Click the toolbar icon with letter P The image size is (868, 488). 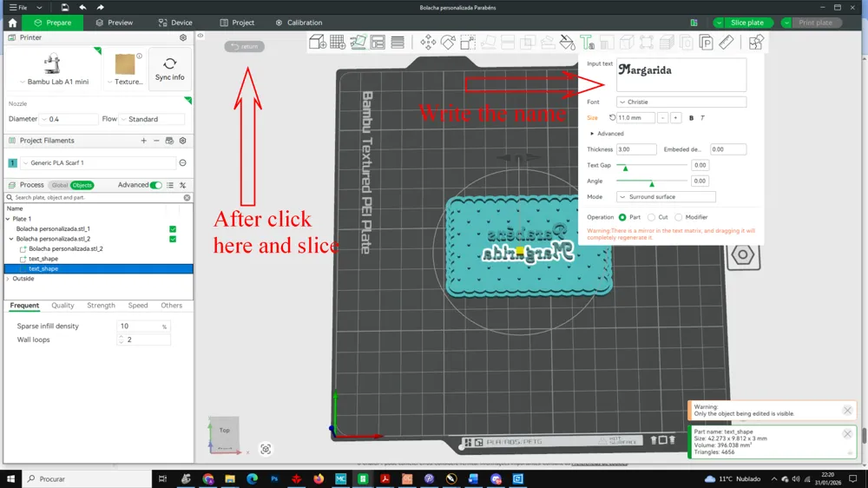(706, 42)
